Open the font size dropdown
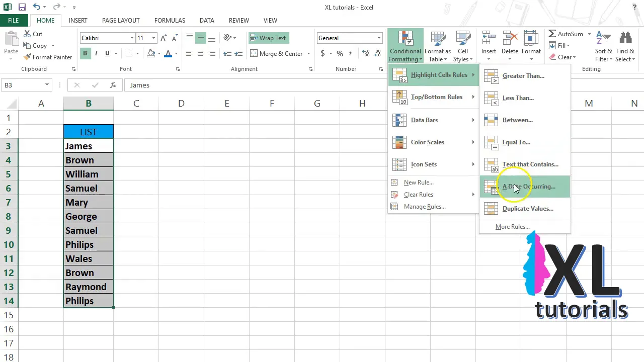The width and height of the screenshot is (644, 362). click(153, 38)
